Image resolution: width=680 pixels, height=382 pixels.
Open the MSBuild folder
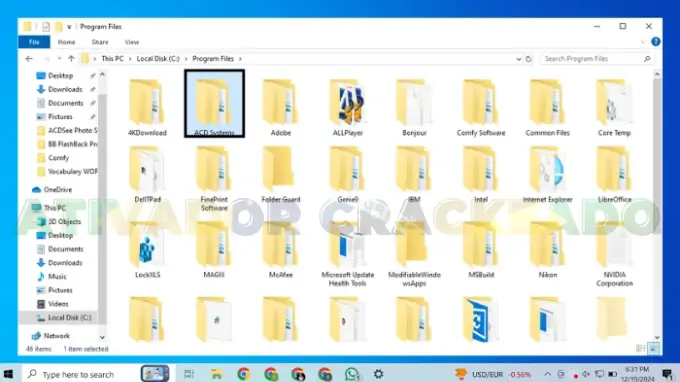[x=481, y=250]
